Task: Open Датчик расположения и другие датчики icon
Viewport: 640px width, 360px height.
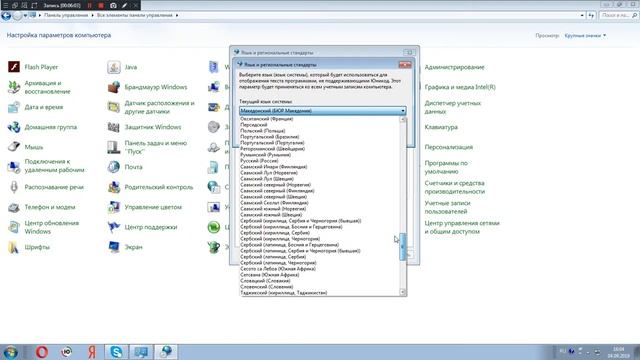Action: pos(114,107)
